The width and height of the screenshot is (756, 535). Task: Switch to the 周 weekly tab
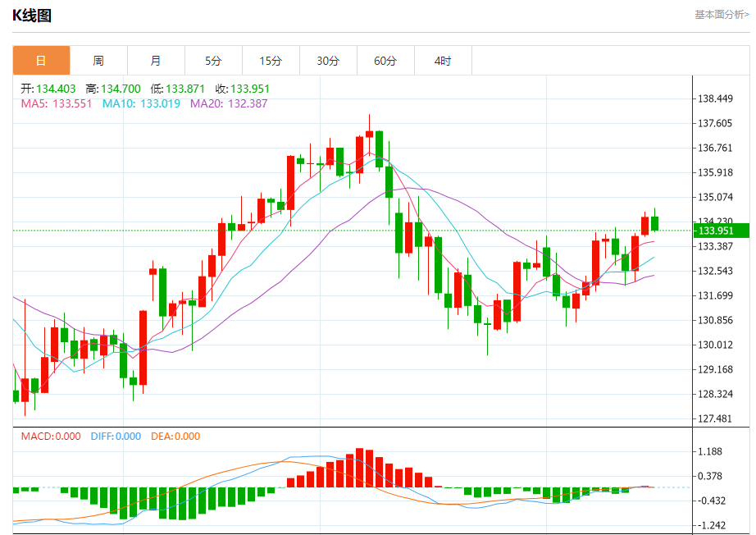click(99, 61)
